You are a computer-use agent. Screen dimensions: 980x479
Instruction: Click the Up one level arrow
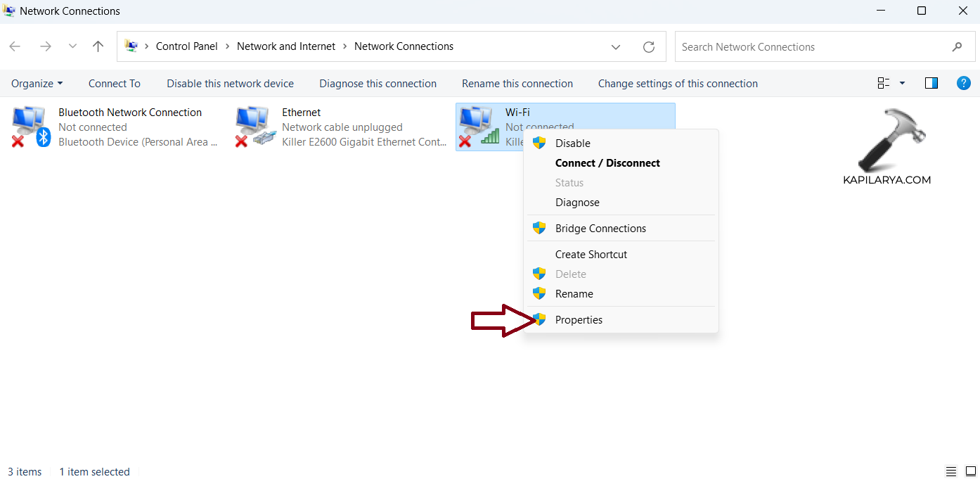coord(98,46)
